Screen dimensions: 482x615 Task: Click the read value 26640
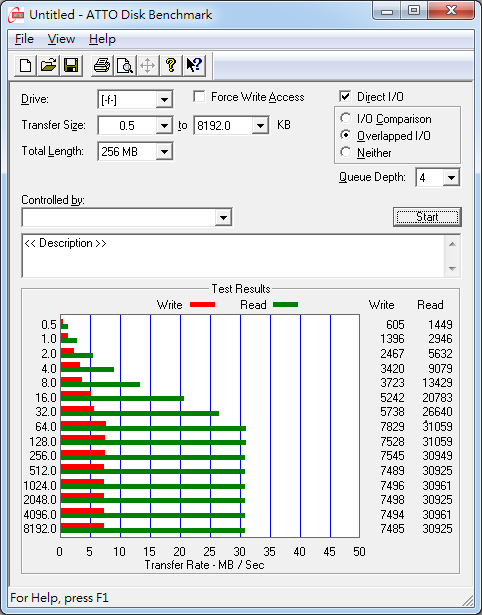pos(437,412)
